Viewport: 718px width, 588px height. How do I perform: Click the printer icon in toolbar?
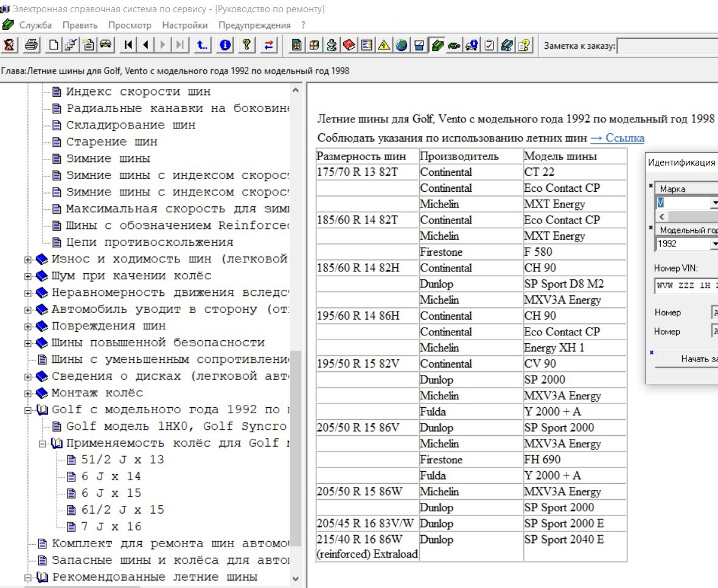(x=31, y=45)
